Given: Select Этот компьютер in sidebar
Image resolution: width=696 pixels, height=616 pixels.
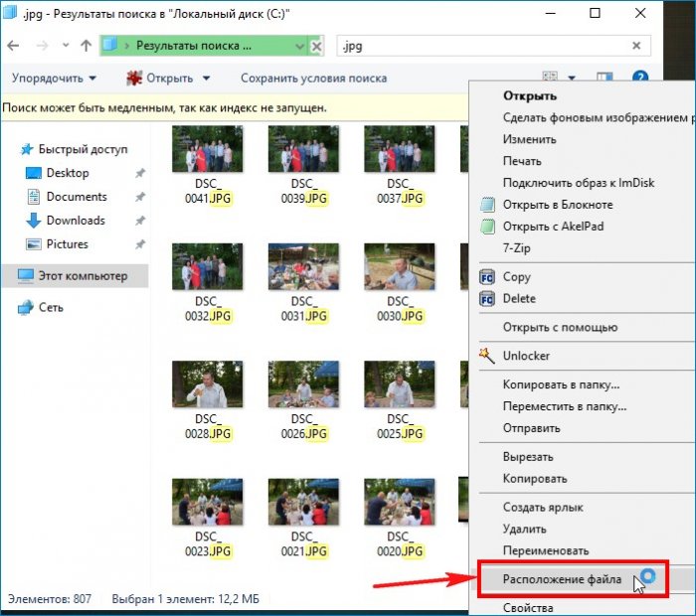Looking at the screenshot, I should [75, 276].
